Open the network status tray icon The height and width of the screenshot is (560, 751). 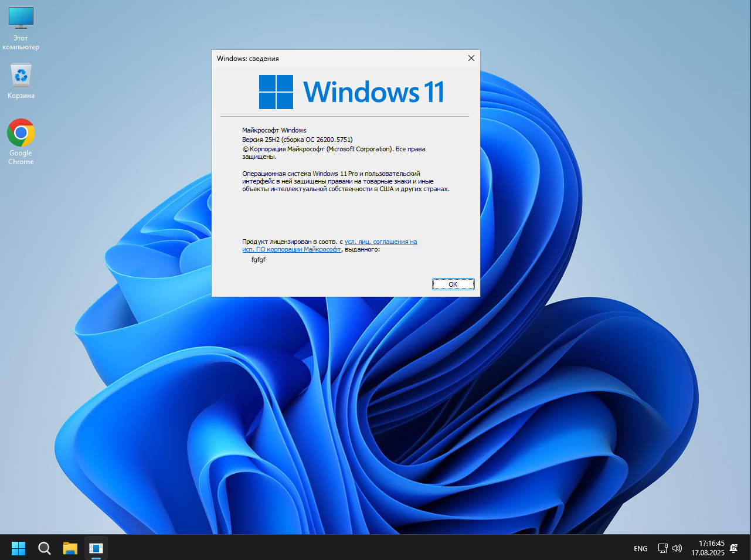coord(662,548)
